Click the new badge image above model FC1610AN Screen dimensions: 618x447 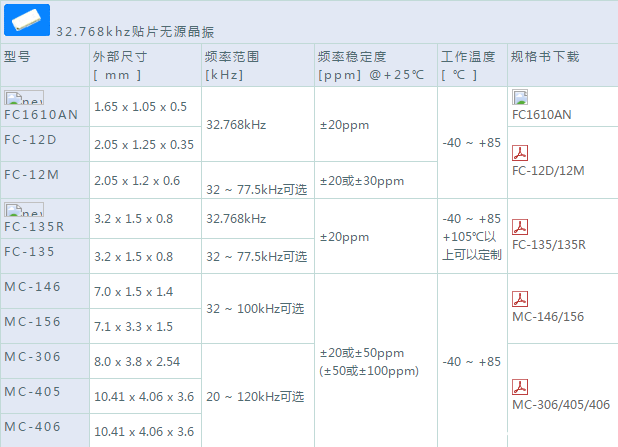tap(24, 98)
